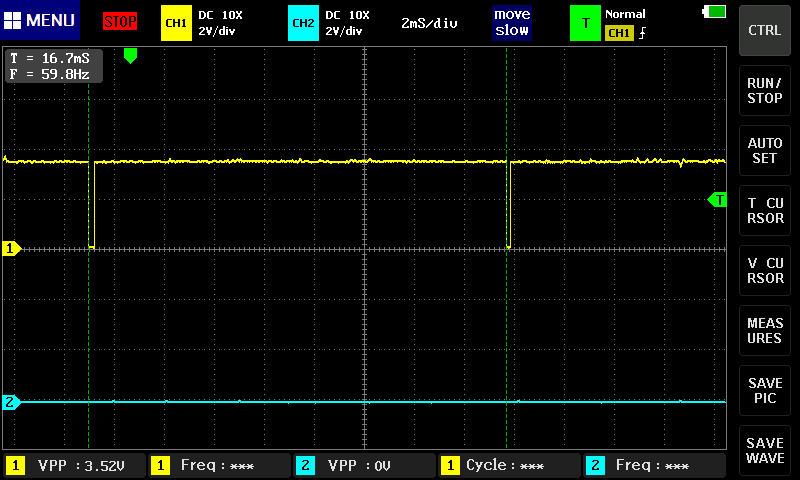Click SAVE PIC button
Viewport: 800px width, 480px height.
pyautogui.click(x=765, y=391)
